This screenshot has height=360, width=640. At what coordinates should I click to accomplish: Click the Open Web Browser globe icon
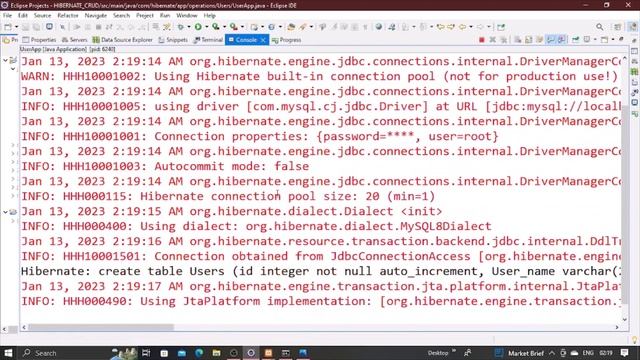tap(379, 27)
